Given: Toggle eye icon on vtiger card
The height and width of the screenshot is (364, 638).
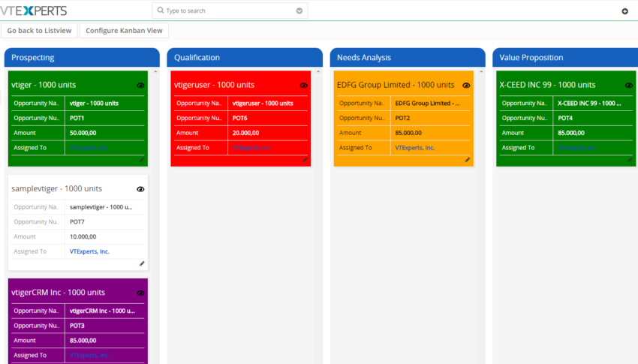Looking at the screenshot, I should pyautogui.click(x=140, y=86).
